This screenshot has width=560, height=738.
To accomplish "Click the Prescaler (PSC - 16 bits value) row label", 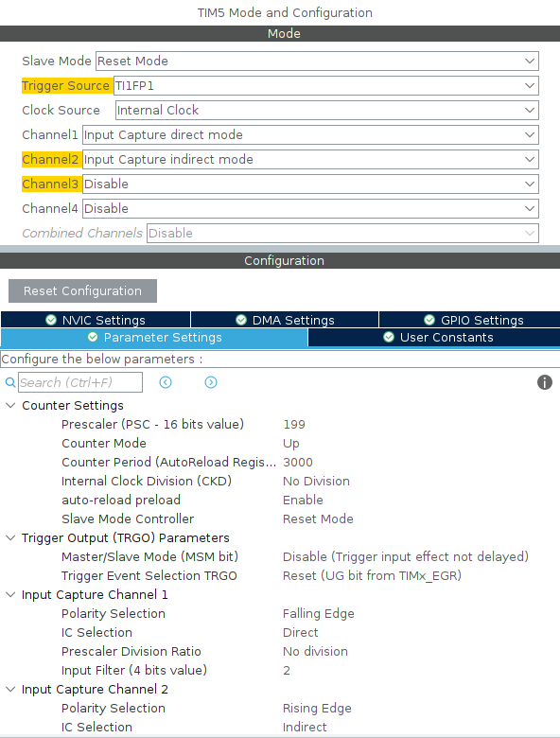I will [x=152, y=425].
